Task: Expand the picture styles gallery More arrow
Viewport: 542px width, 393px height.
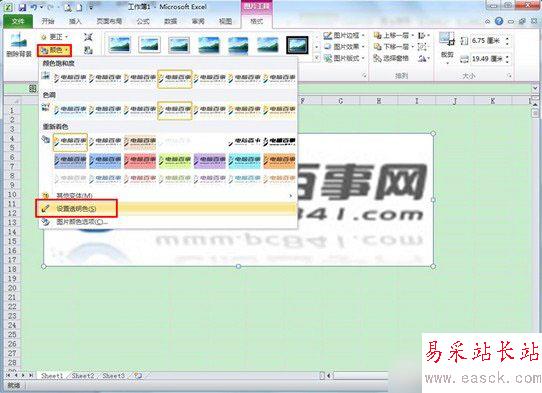Action: pos(317,58)
